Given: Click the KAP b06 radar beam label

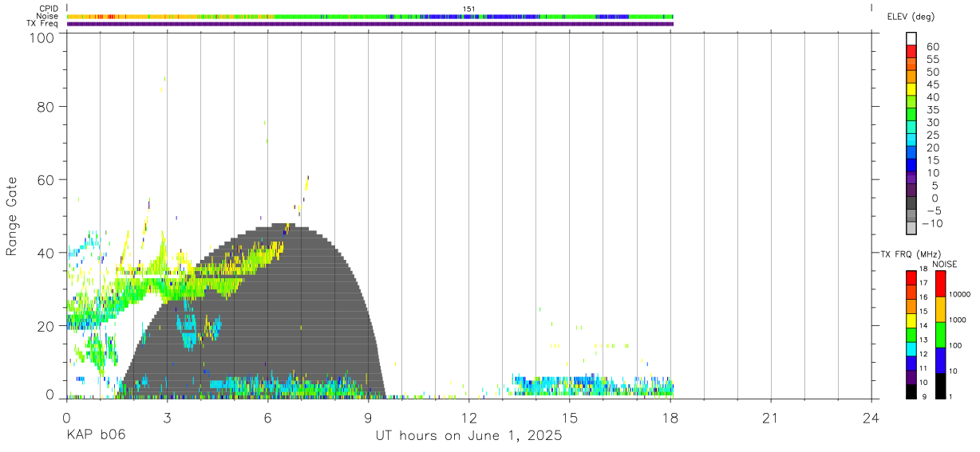Looking at the screenshot, I should [95, 435].
